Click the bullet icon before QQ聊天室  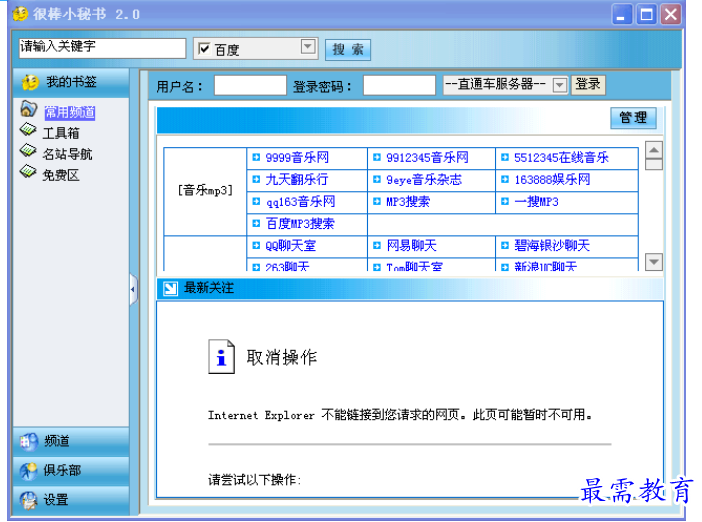click(x=256, y=245)
